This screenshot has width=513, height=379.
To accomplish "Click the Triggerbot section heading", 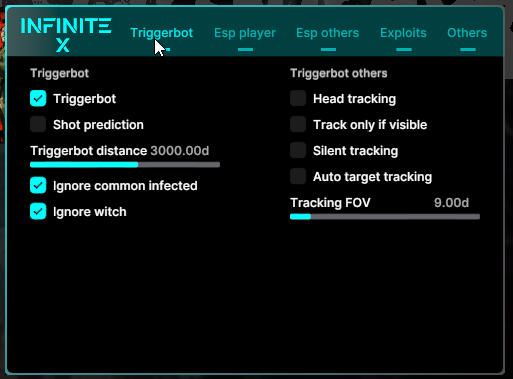I will (x=60, y=73).
